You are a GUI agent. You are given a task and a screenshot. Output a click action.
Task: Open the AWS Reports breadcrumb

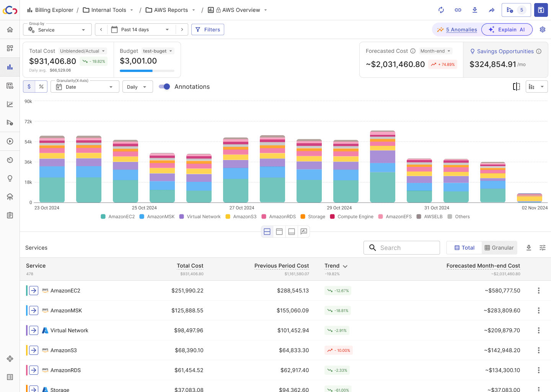tap(171, 10)
